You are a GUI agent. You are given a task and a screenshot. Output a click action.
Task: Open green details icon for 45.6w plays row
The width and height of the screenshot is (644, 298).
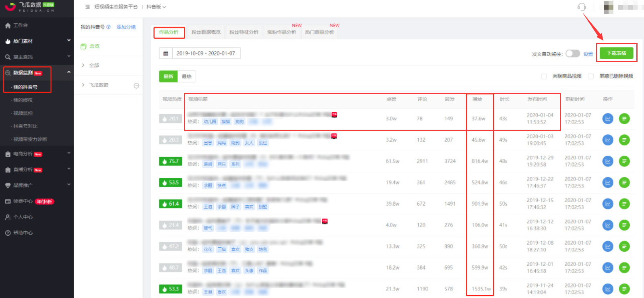click(624, 140)
